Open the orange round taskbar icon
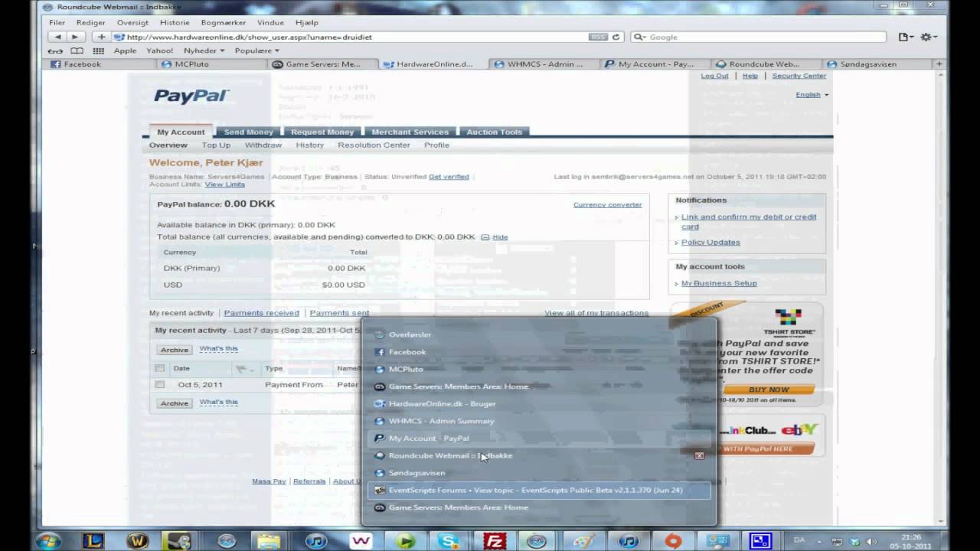The image size is (980, 551). pos(673,540)
